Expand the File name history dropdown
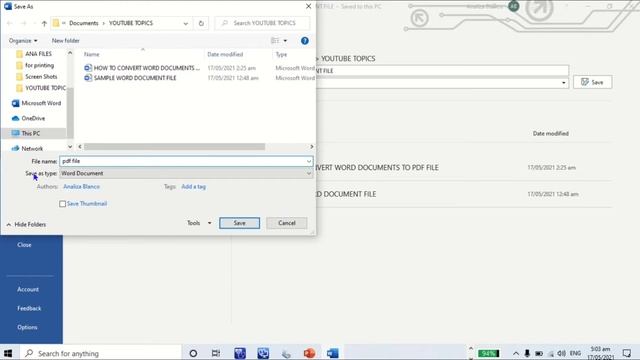Viewport: 640px width, 360px height. (x=309, y=161)
